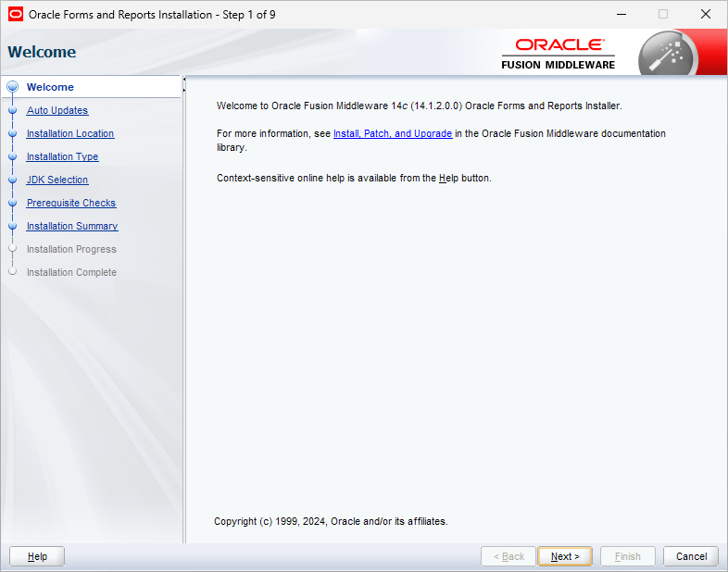
Task: Open the Install, Patch, and Upgrade link
Action: pyautogui.click(x=393, y=133)
